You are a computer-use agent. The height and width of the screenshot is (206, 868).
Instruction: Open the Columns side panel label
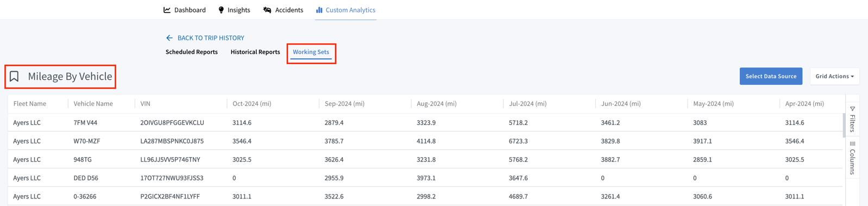click(x=852, y=161)
